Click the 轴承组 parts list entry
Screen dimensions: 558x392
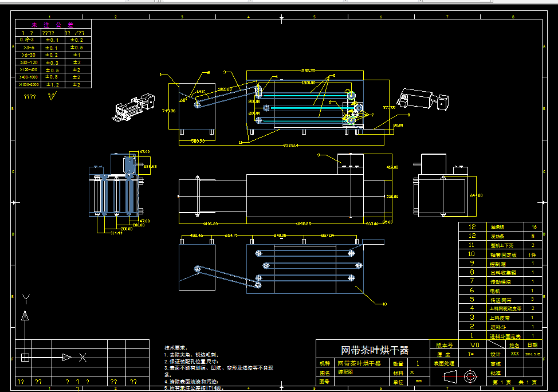[x=497, y=227]
